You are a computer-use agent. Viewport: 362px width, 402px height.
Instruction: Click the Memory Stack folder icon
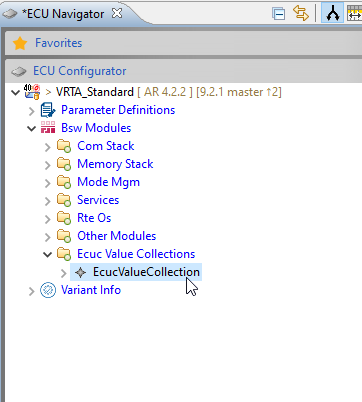pyautogui.click(x=64, y=164)
